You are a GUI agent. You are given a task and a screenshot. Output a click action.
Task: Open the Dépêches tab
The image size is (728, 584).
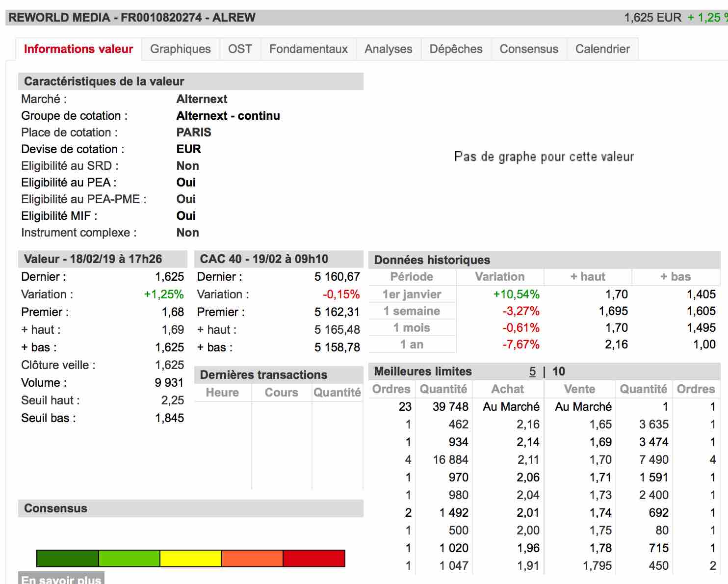coord(456,49)
